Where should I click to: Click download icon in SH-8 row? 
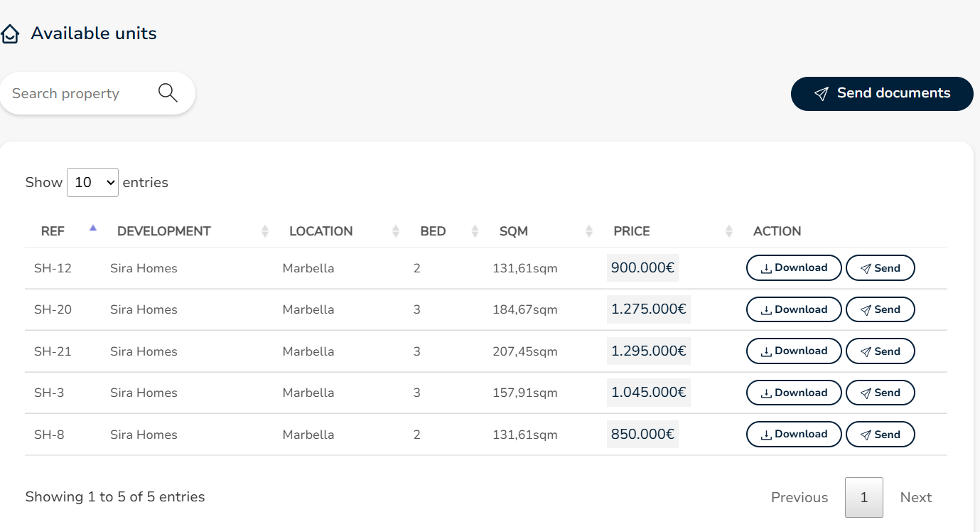[x=766, y=435]
